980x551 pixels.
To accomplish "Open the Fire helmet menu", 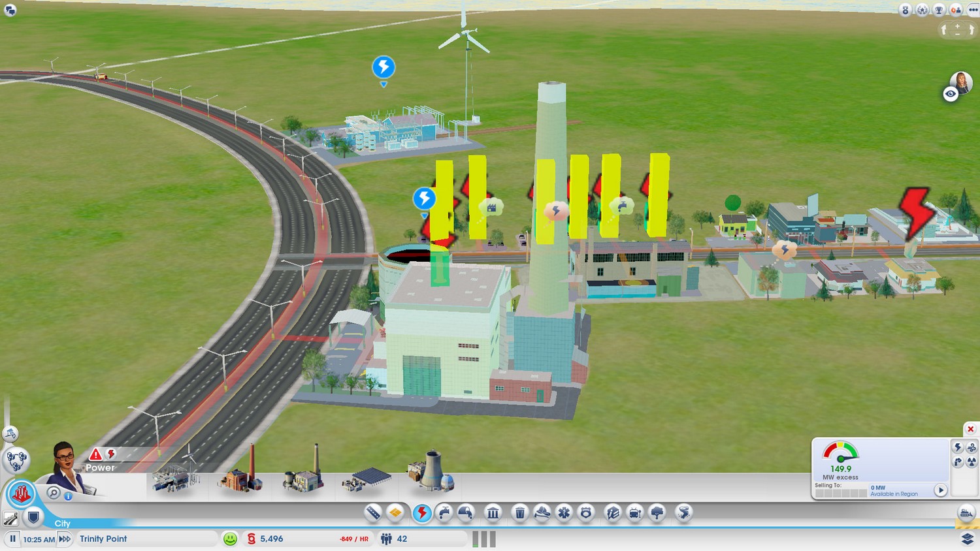I will [542, 513].
